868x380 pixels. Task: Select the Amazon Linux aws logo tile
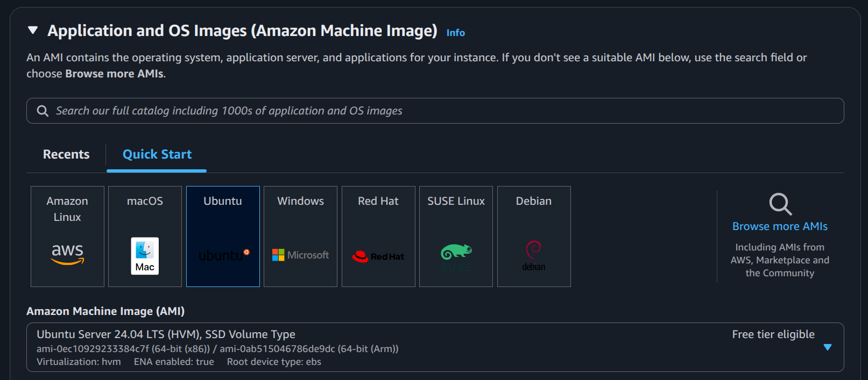[67, 253]
